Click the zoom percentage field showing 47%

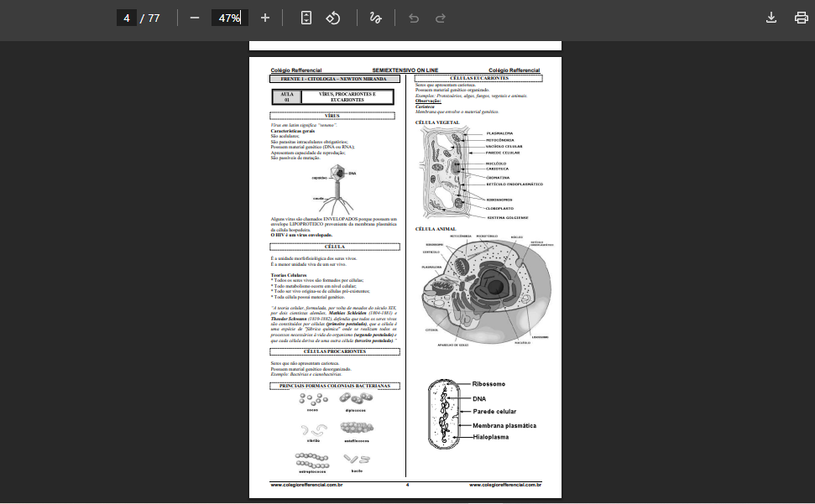[229, 18]
